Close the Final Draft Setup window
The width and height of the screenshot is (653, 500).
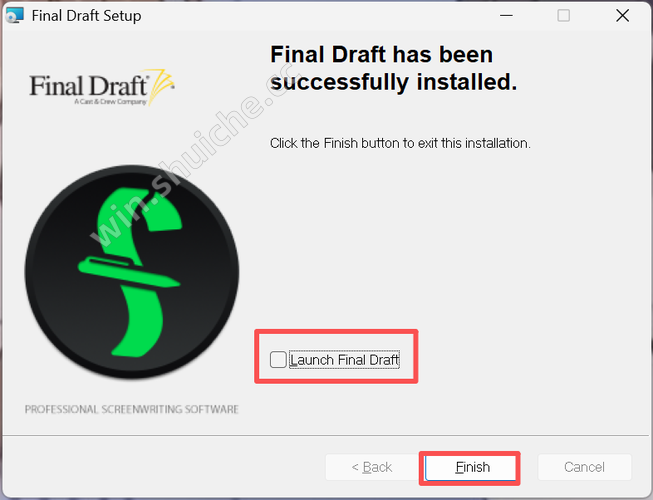(x=622, y=16)
